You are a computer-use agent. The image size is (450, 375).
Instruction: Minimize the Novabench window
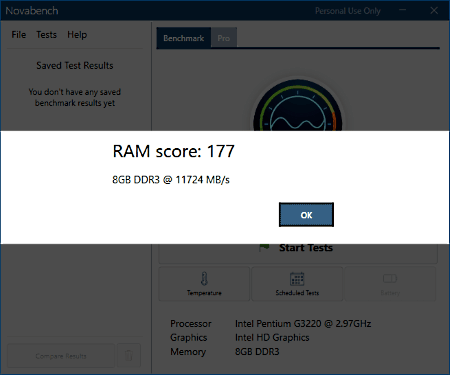click(403, 10)
